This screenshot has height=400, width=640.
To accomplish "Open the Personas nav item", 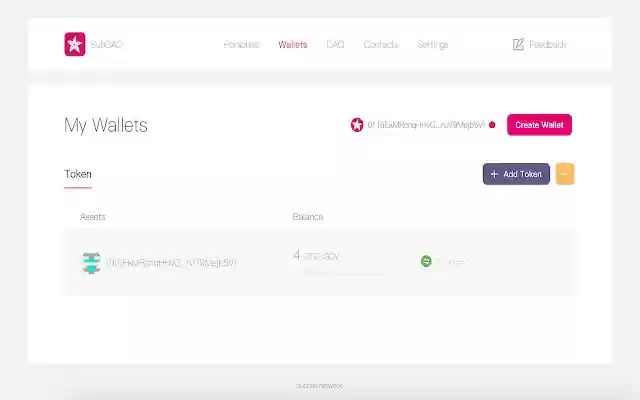I will coord(242,44).
